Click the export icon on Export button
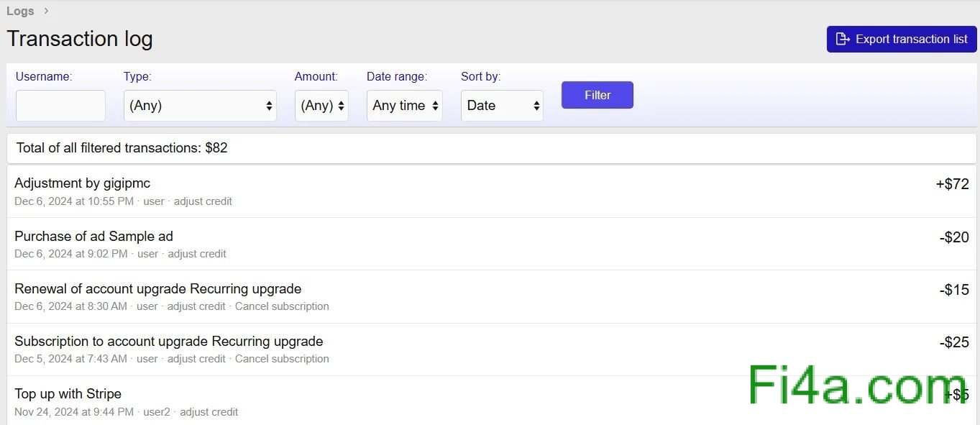 coord(843,40)
